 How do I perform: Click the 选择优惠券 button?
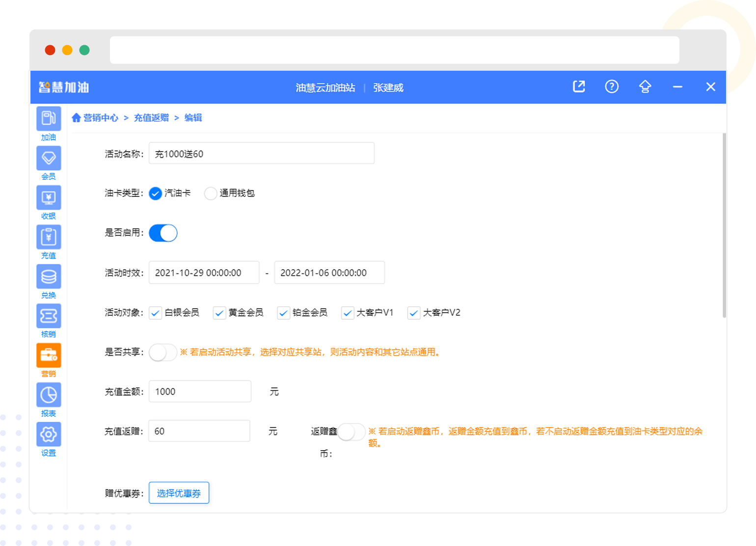179,493
